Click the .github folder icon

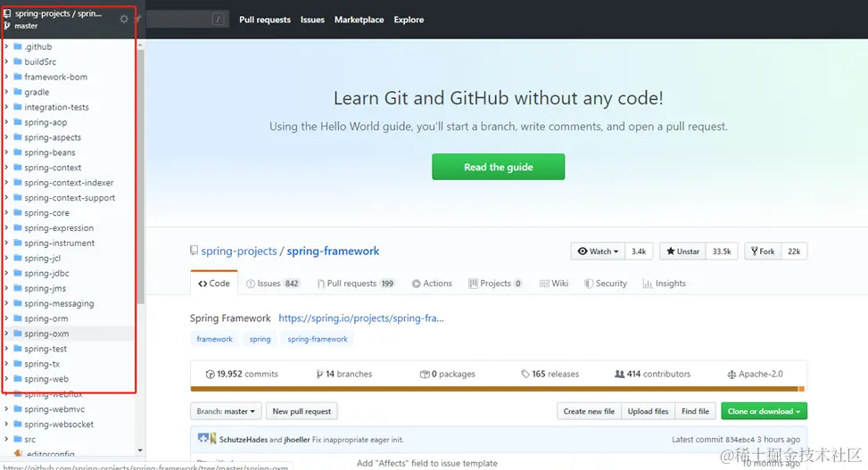[x=18, y=46]
